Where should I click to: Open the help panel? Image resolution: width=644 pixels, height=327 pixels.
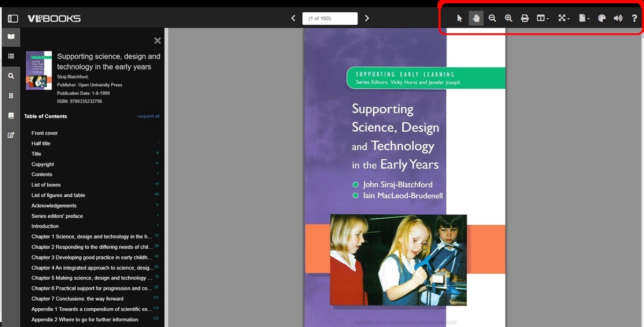point(634,18)
